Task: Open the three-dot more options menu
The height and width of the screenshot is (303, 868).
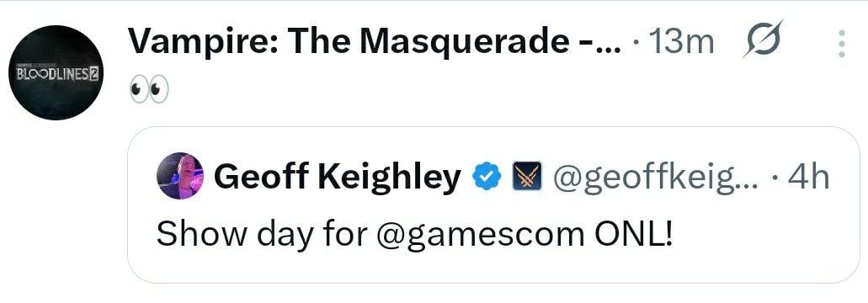Action: tap(841, 43)
